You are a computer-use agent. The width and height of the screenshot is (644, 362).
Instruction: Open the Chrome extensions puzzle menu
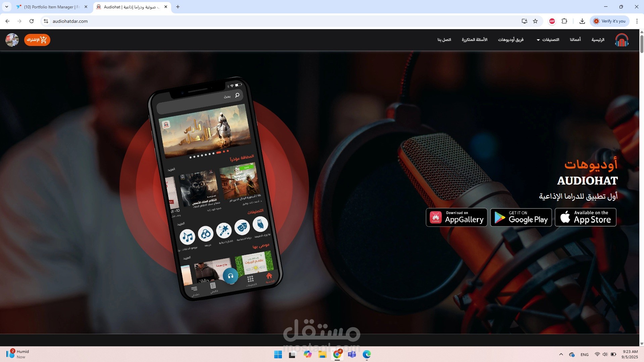(564, 21)
